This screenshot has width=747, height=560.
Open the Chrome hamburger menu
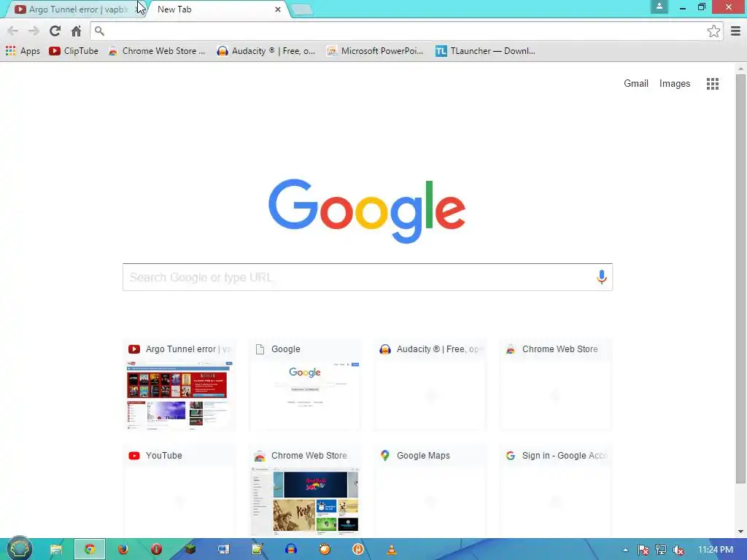pyautogui.click(x=735, y=31)
